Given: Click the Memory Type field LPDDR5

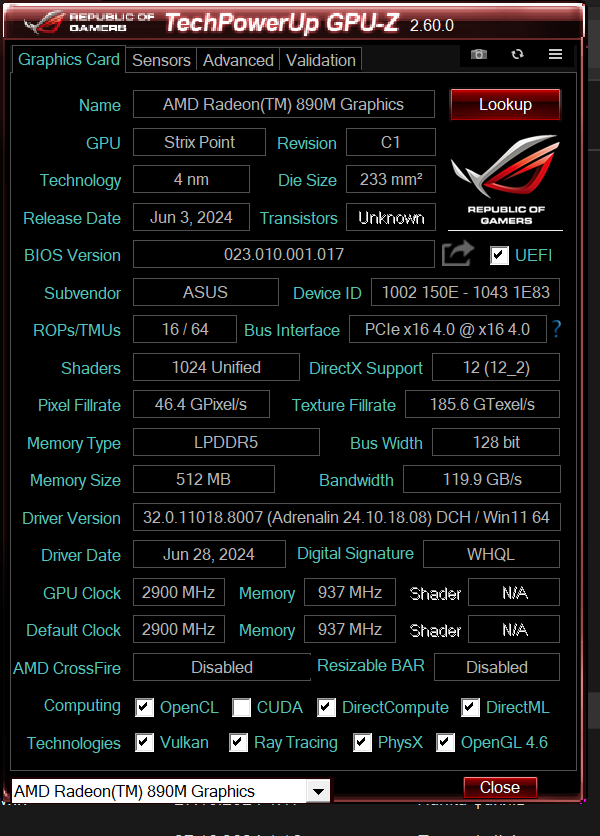Looking at the screenshot, I should click(226, 442).
